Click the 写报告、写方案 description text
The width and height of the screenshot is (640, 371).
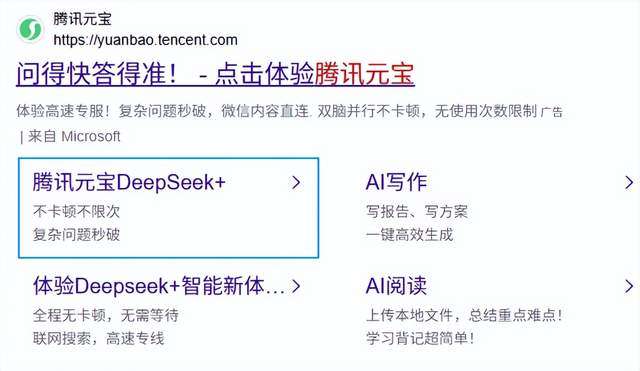[x=416, y=211]
